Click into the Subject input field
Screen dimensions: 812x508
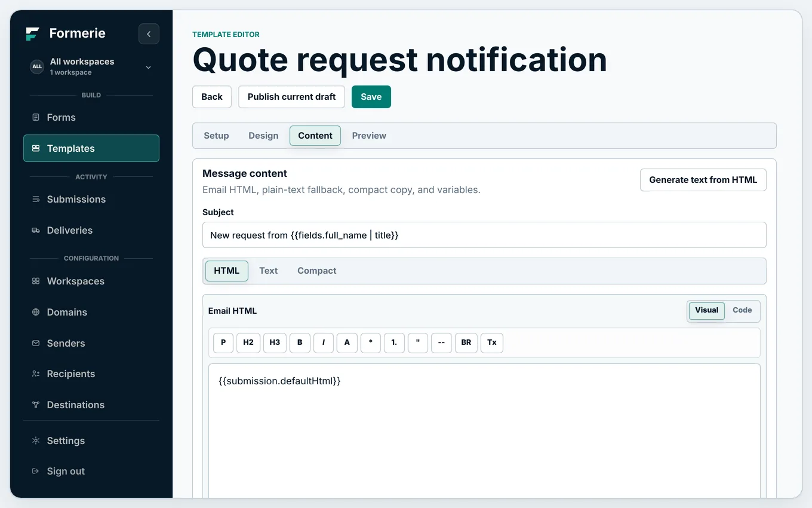click(x=484, y=235)
